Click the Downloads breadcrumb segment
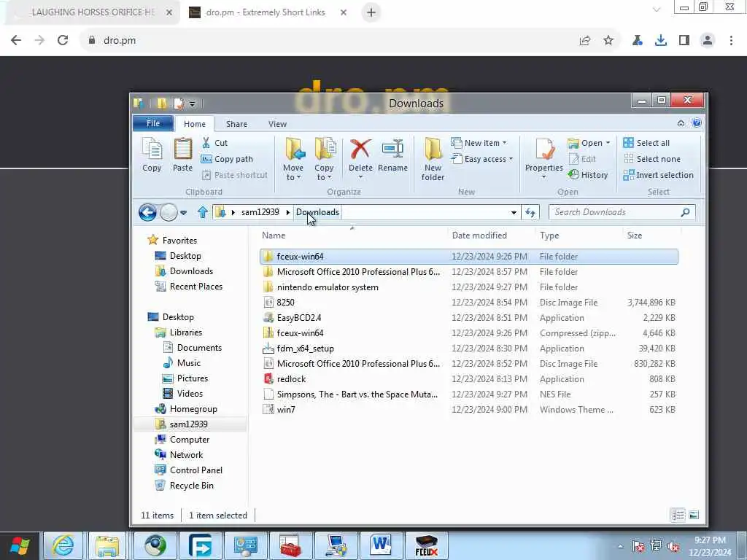Image resolution: width=747 pixels, height=560 pixels. [x=317, y=212]
